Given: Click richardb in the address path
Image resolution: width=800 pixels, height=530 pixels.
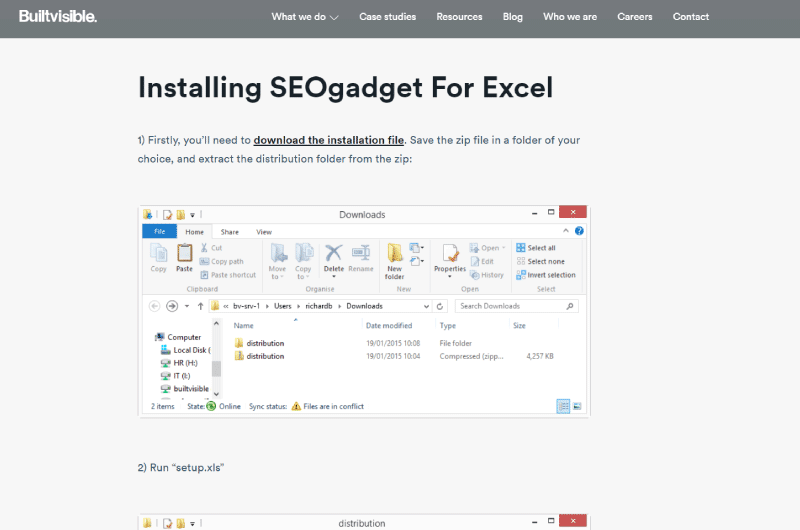Looking at the screenshot, I should (319, 306).
